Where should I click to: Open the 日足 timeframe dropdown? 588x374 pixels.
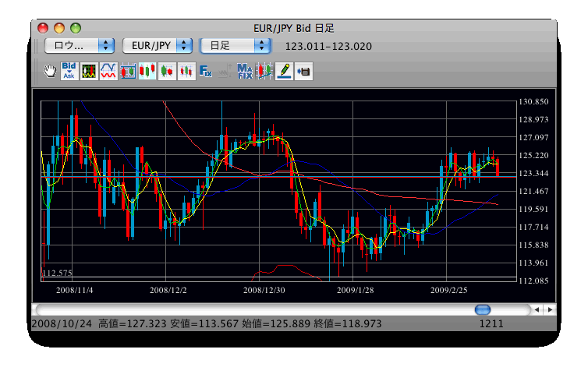pyautogui.click(x=236, y=46)
